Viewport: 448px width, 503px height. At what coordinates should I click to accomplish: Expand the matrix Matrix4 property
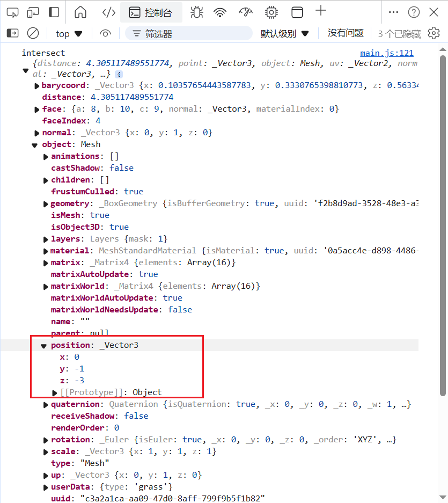click(46, 264)
